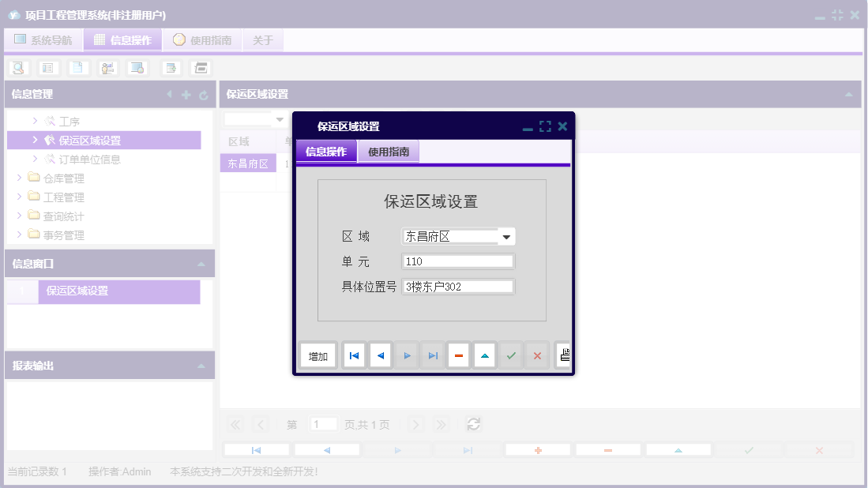Click the print icon at the dialog's right edge
The image size is (868, 488).
(564, 355)
